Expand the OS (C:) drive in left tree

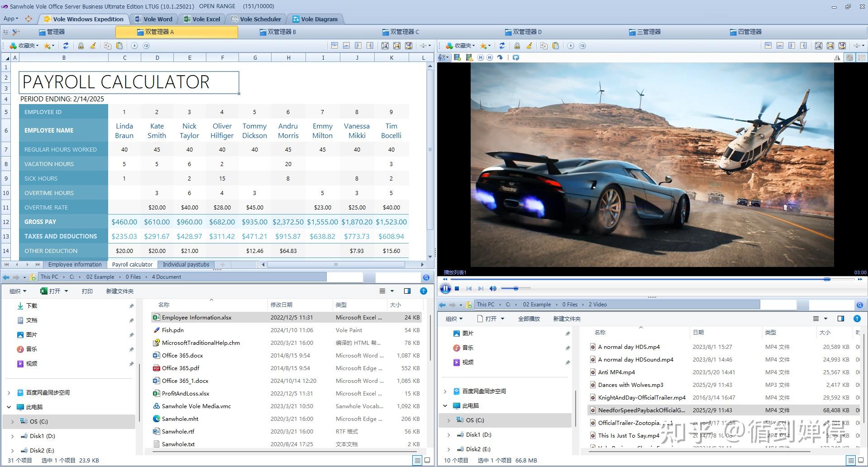12,421
